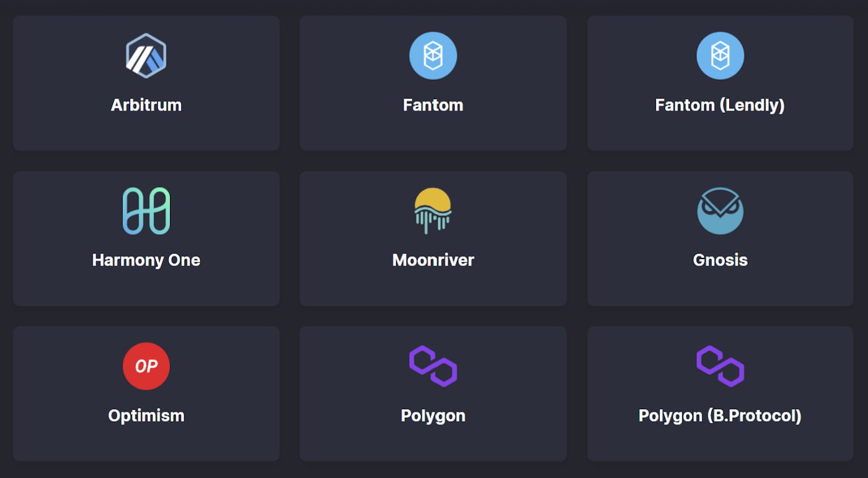The height and width of the screenshot is (478, 868).
Task: Open the Polygon (B.Protocol) text label
Action: [x=720, y=415]
